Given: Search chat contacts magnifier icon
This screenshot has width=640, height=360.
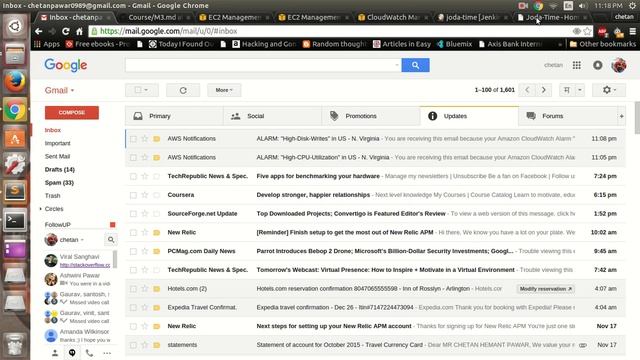Looking at the screenshot, I should (111, 240).
